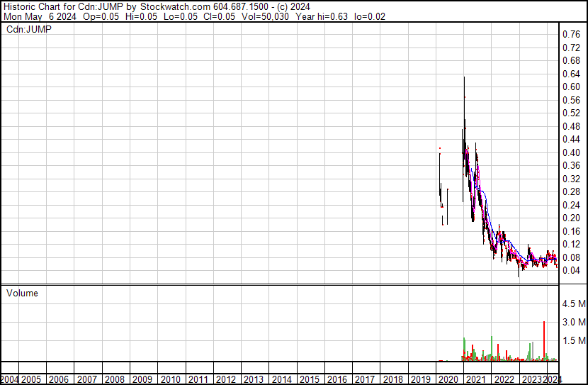Select the 2005 year marker on timeline
The width and height of the screenshot is (588, 385).
(31, 379)
